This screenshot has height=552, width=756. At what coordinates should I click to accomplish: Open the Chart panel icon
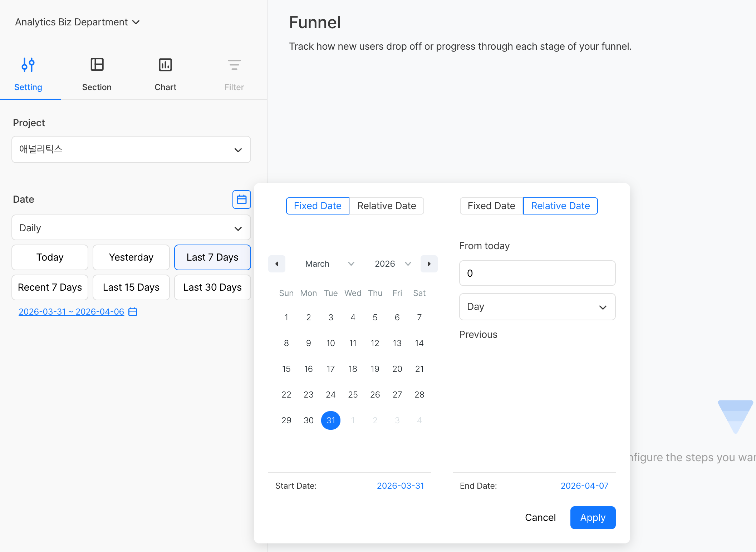pos(165,65)
